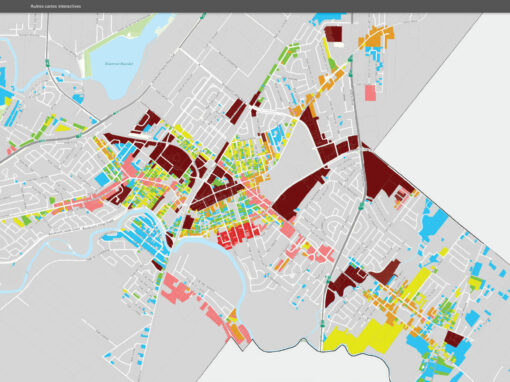Click the green road marker left of the big yellow field

tap(322, 323)
